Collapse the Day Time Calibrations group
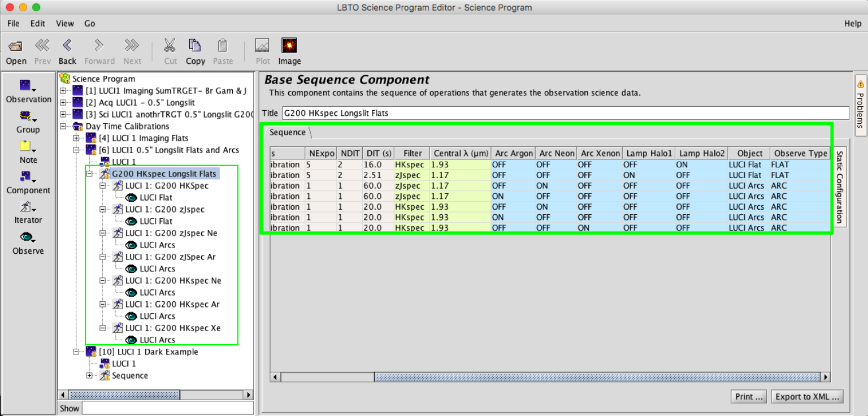The image size is (868, 416). tap(63, 126)
